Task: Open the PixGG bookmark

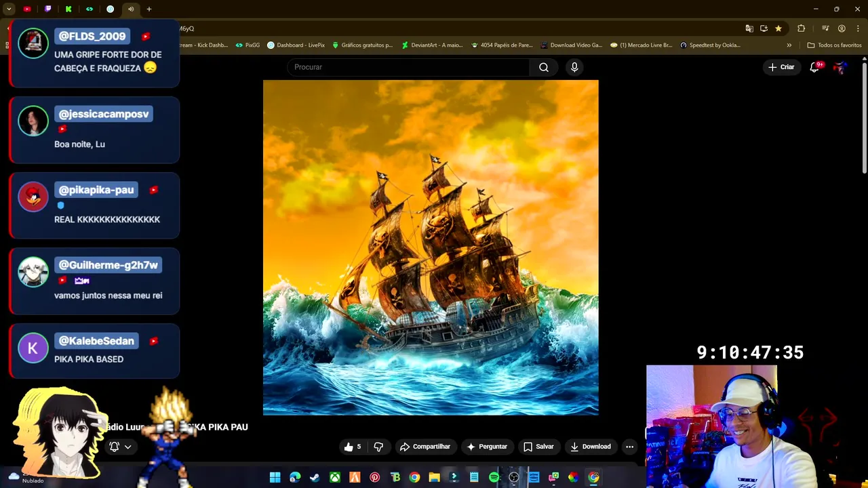Action: point(248,45)
